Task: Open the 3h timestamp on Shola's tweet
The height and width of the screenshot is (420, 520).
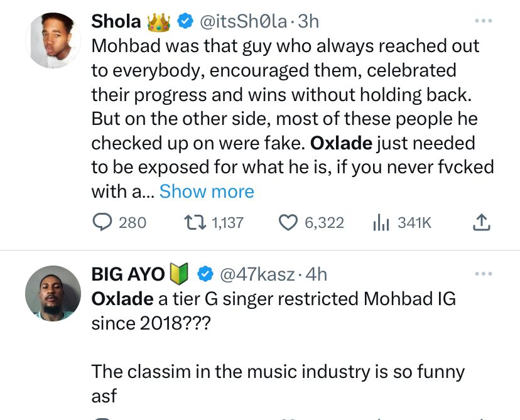Action: tap(308, 21)
